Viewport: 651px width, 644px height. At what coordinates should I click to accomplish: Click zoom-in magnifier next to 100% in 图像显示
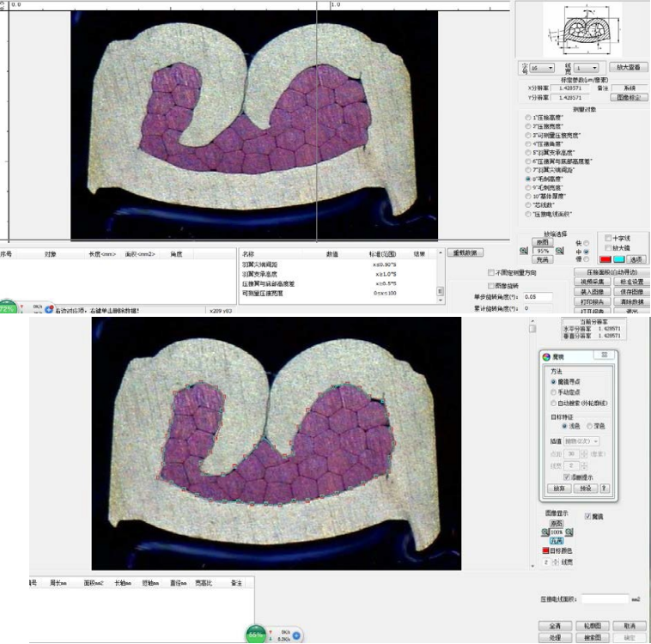tap(545, 532)
